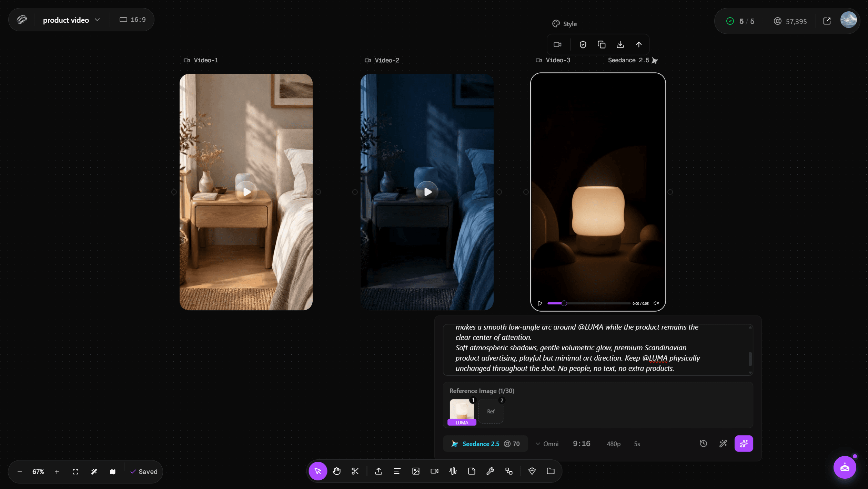Open the folder icon in bottom toolbar
Viewport: 868px width, 489px height.
coord(551,471)
